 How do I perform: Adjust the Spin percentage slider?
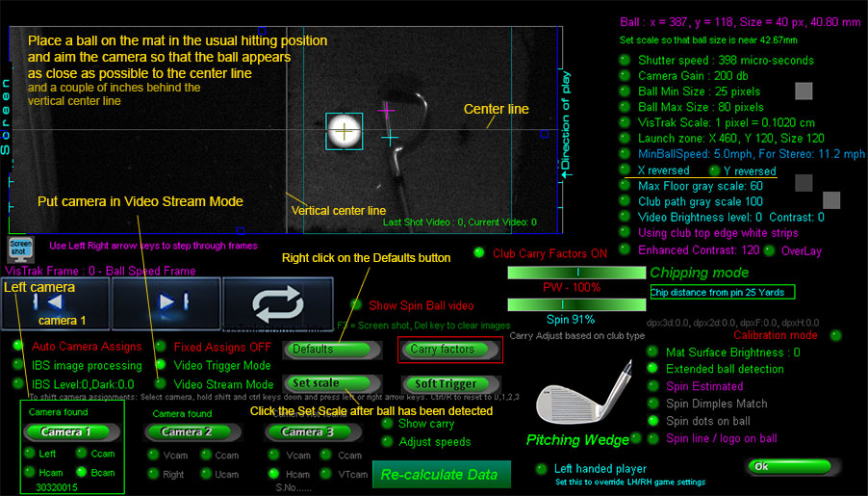coord(576,304)
